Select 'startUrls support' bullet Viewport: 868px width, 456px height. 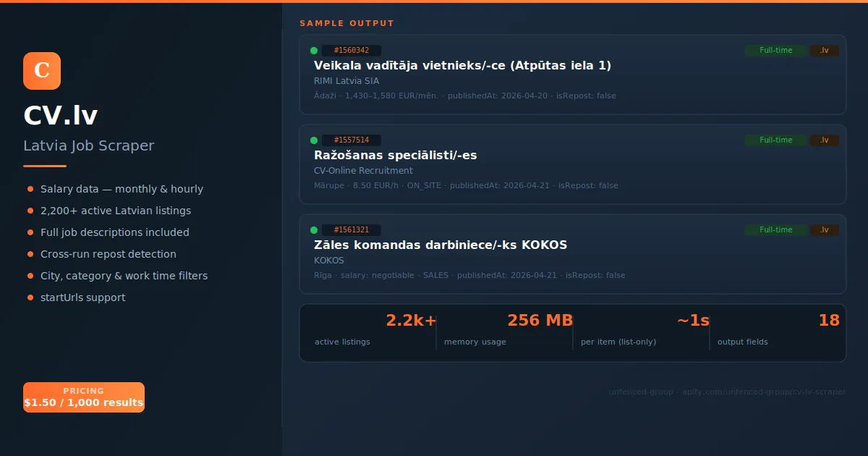pos(82,297)
